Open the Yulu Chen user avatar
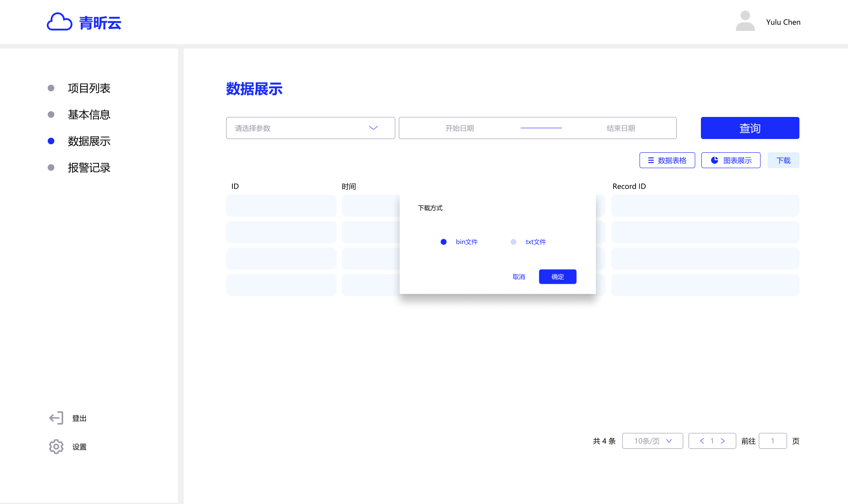This screenshot has height=504, width=848. (745, 21)
